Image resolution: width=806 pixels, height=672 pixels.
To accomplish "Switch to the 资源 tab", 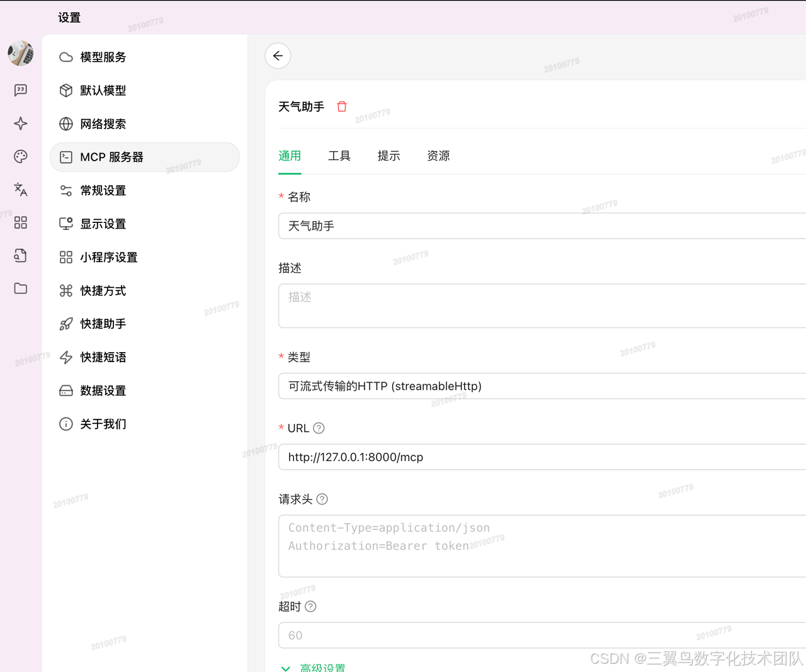I will click(x=438, y=156).
